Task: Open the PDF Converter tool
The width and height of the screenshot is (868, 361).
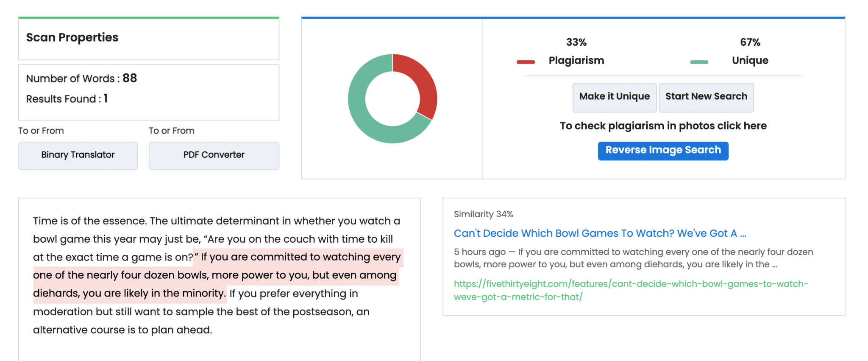Action: pyautogui.click(x=214, y=155)
